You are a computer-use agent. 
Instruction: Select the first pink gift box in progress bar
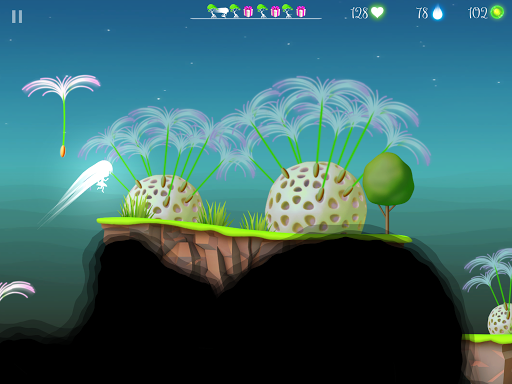click(x=248, y=12)
